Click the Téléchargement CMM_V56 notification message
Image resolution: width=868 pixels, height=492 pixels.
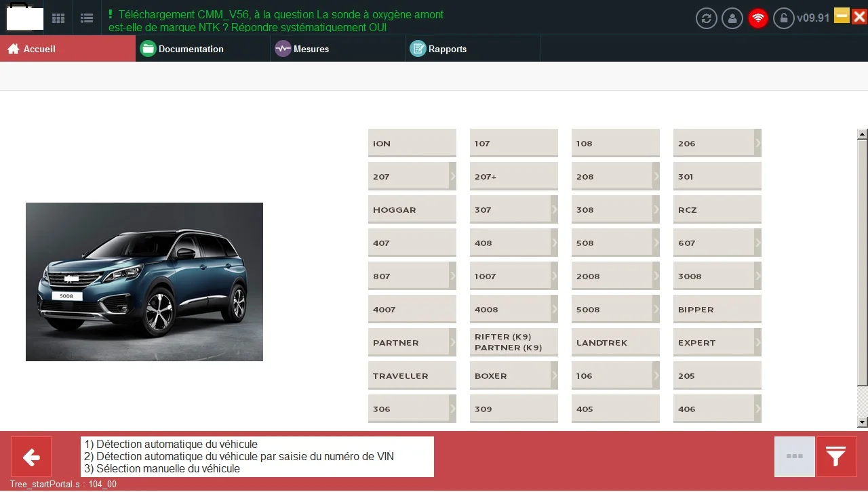pos(277,21)
